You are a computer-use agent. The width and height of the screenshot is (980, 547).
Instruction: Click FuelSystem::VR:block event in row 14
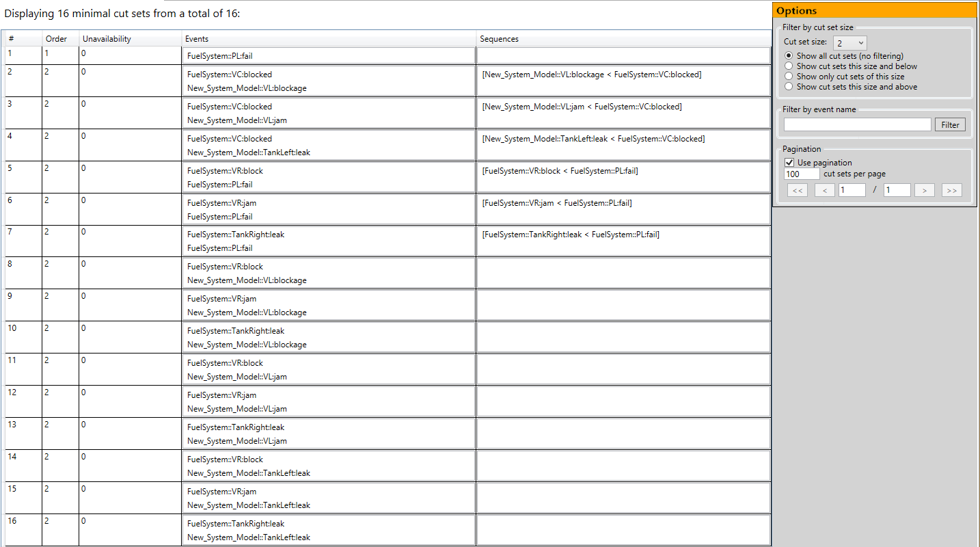[225, 459]
